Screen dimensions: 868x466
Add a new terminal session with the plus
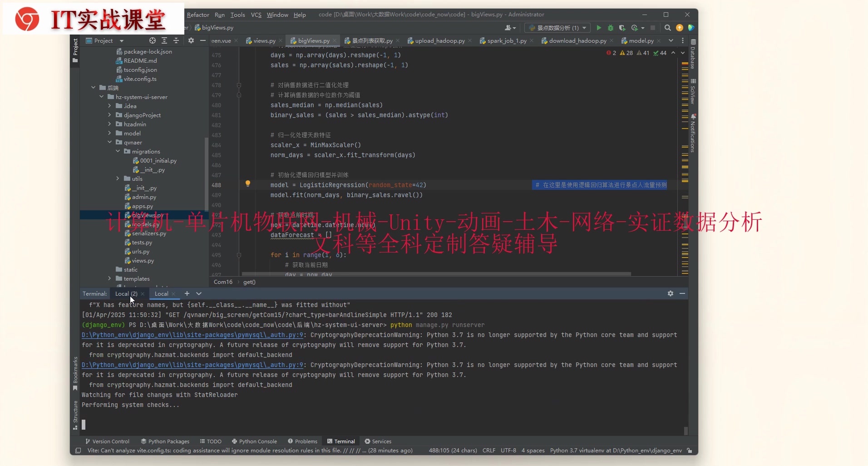pos(187,293)
